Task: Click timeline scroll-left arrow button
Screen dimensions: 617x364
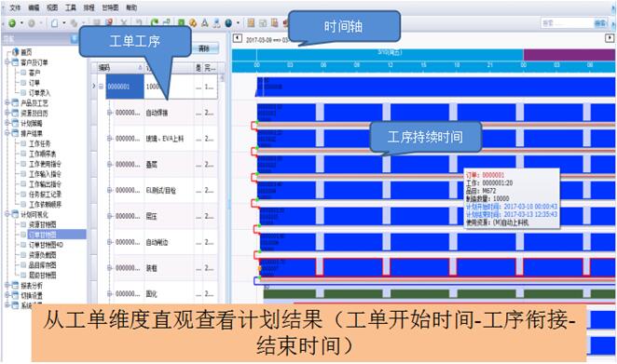Action: (x=237, y=38)
